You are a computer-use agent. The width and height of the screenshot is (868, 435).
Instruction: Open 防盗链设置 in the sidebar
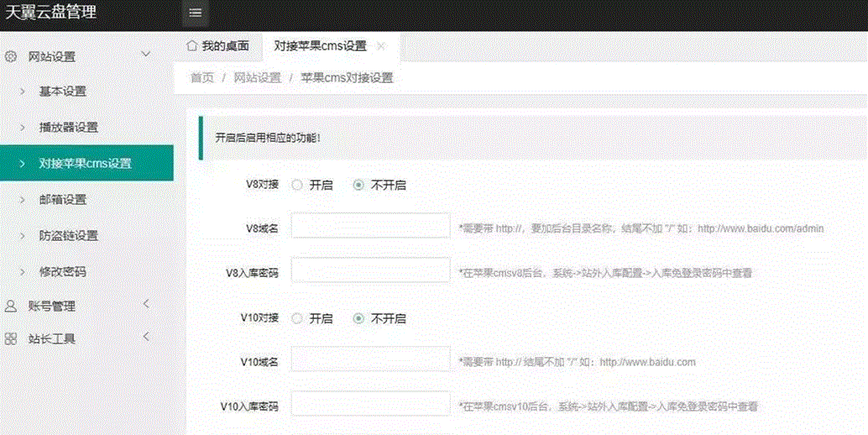tap(68, 236)
